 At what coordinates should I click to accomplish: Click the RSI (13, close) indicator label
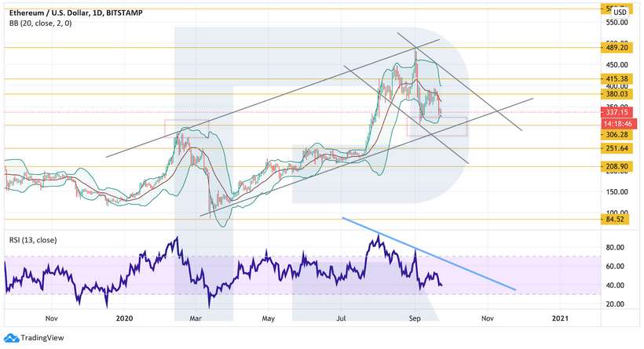(33, 240)
